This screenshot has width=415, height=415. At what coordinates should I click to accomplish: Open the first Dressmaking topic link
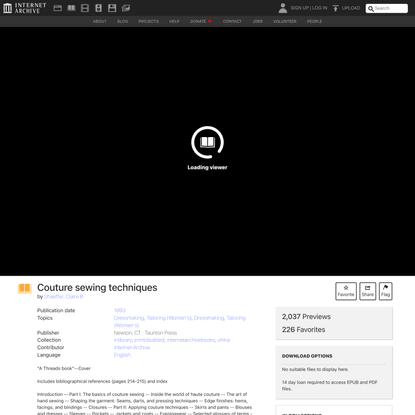(x=129, y=318)
